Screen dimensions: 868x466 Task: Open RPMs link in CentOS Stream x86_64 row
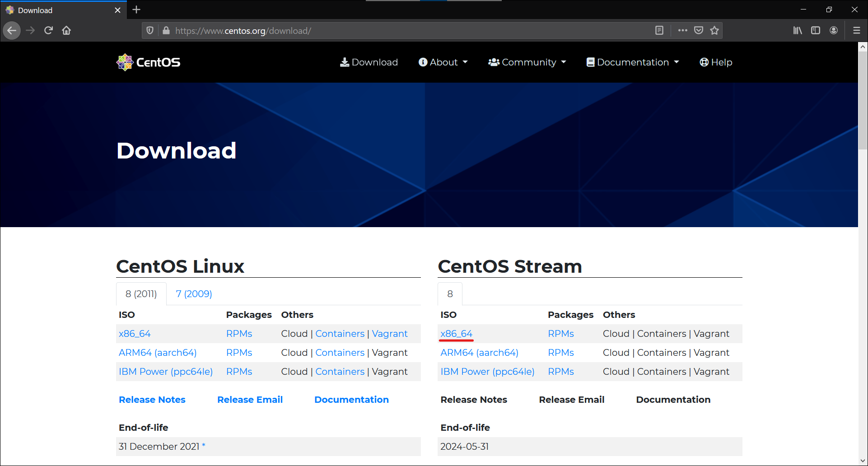561,334
